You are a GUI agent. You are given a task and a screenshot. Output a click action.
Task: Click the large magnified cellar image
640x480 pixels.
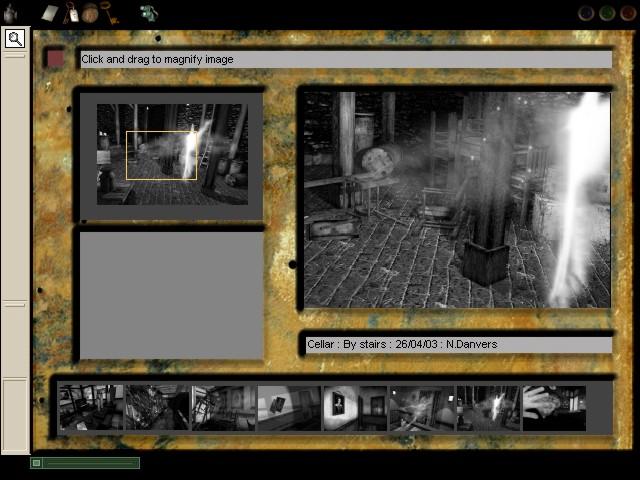pyautogui.click(x=456, y=200)
